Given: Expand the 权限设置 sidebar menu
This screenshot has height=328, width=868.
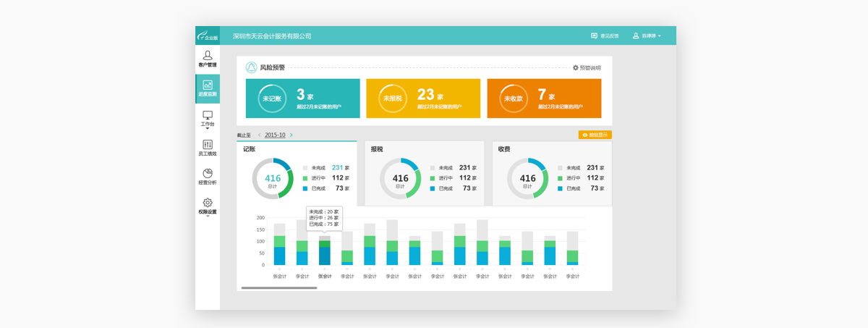Looking at the screenshot, I should (208, 206).
